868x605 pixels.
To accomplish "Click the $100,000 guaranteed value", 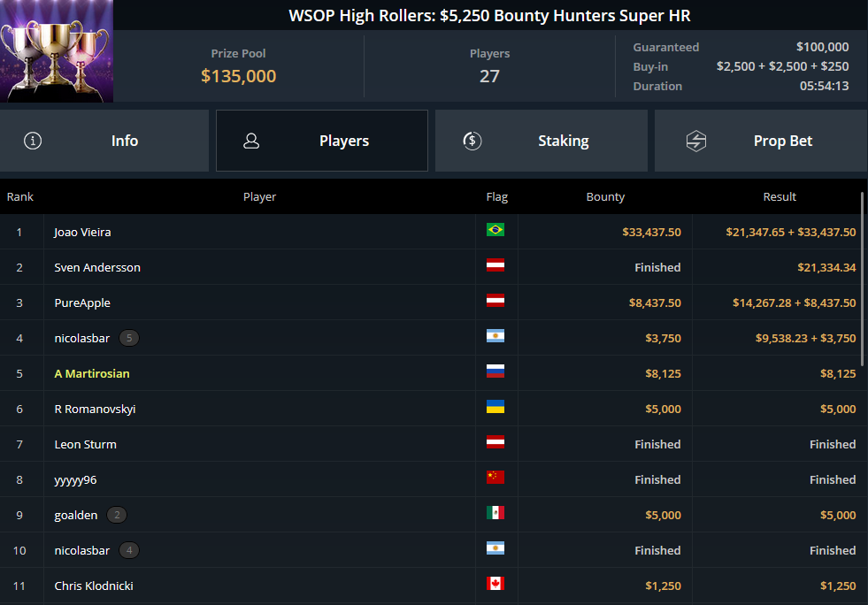I will [x=822, y=47].
